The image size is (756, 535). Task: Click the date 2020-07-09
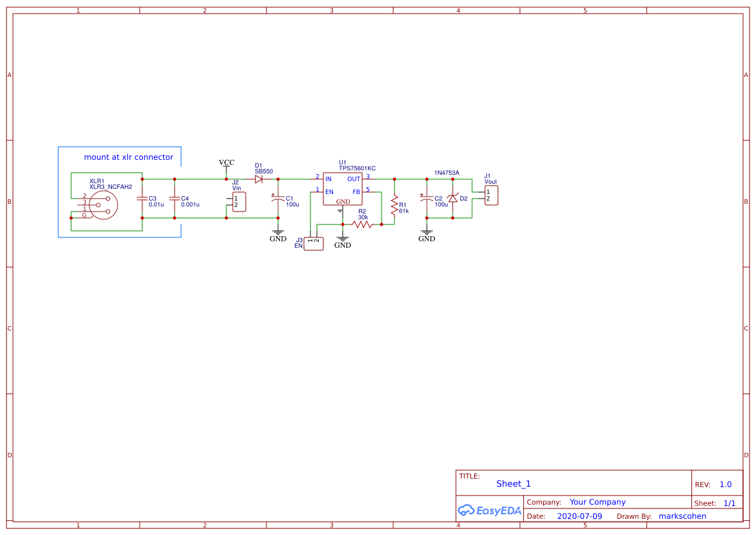pos(579,516)
